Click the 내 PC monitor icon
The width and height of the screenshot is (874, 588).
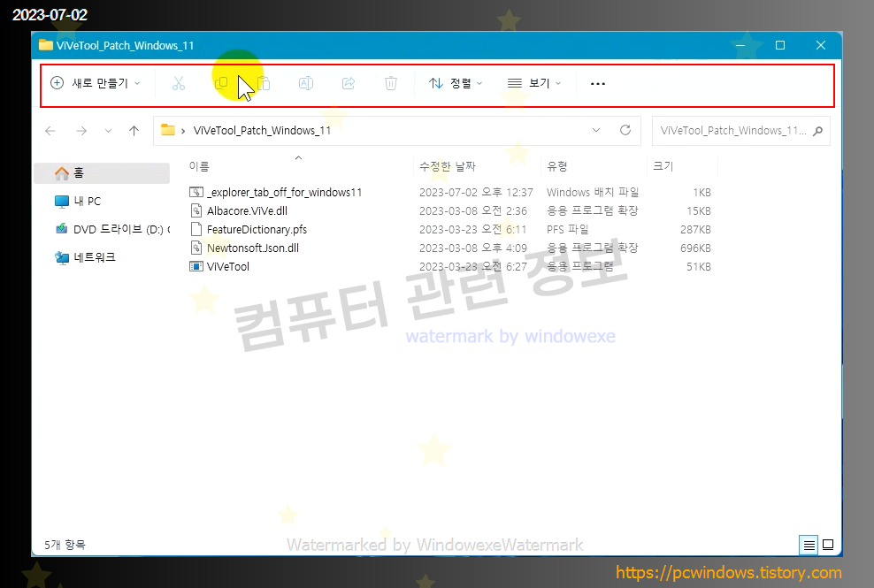tap(62, 202)
